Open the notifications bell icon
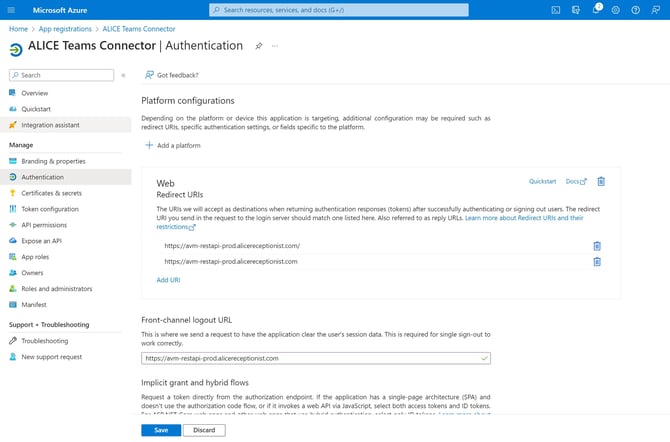 (x=596, y=9)
